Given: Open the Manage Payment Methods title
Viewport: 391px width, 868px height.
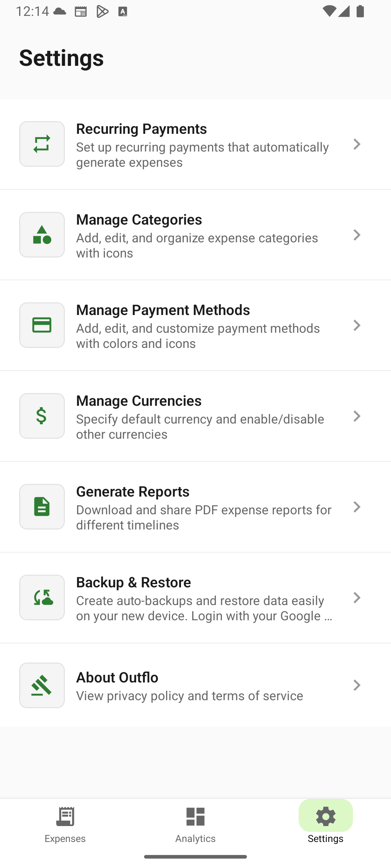Looking at the screenshot, I should coord(163,310).
